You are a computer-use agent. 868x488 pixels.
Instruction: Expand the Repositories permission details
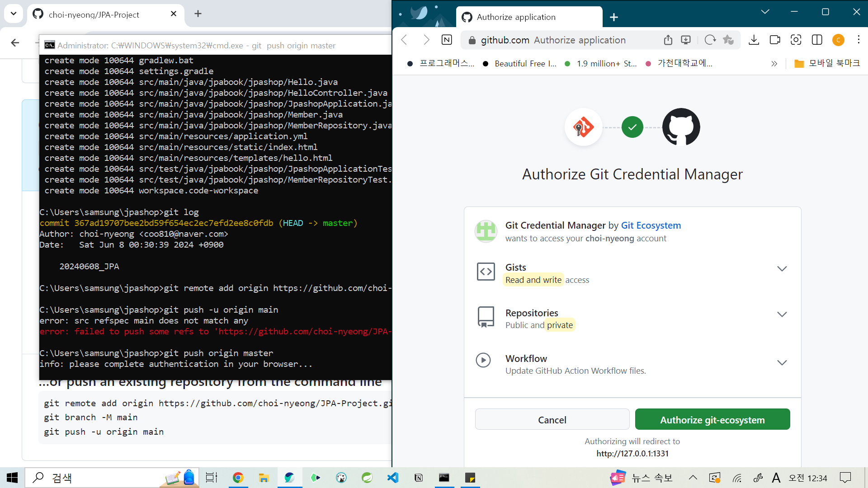782,314
